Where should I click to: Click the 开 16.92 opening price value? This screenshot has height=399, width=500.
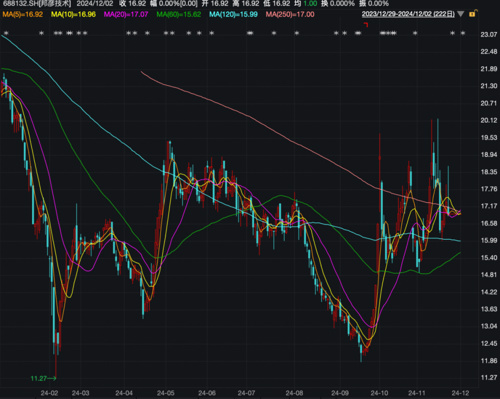[215, 4]
